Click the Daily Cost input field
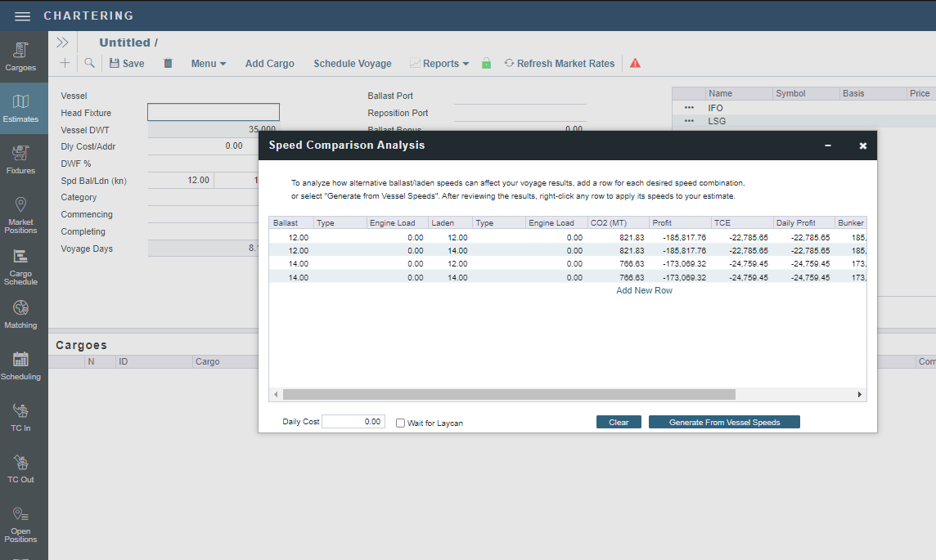The image size is (936, 560). (x=353, y=422)
